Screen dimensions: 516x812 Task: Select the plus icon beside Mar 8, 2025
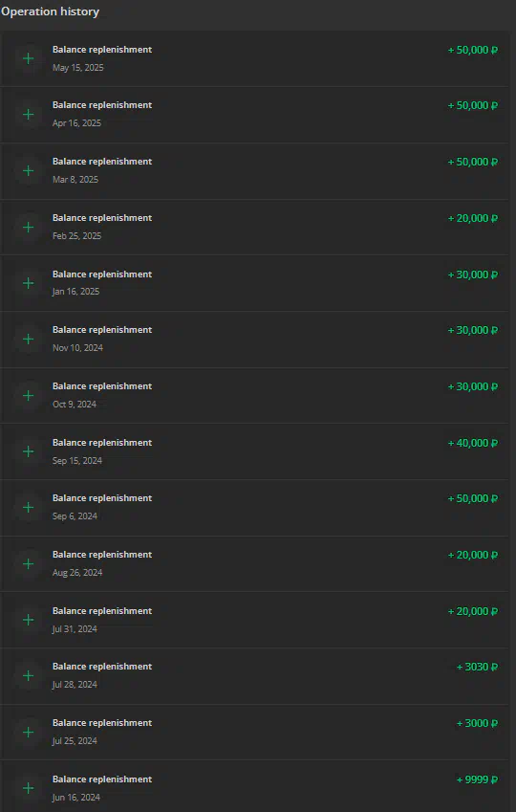[x=28, y=171]
